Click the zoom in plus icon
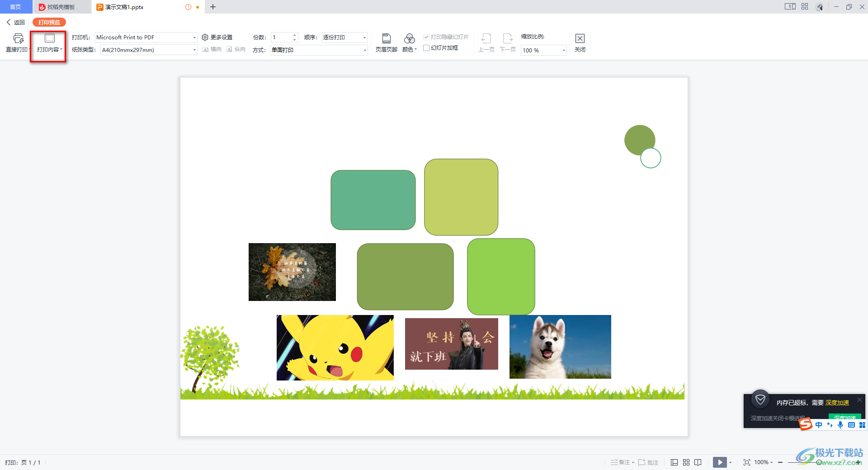Viewport: 868px width, 470px height. point(858,462)
